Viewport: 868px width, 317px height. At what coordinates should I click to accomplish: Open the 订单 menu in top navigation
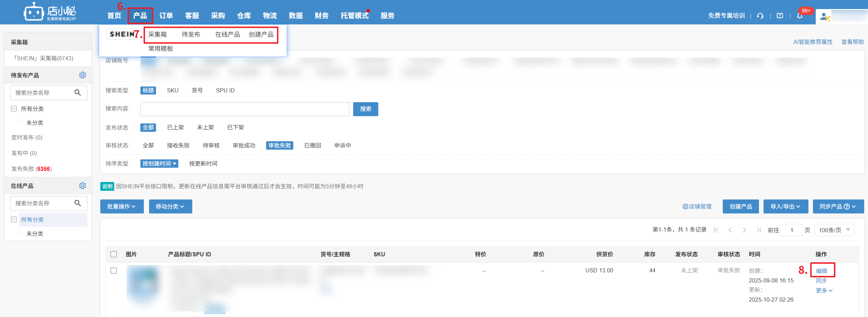pyautogui.click(x=166, y=16)
